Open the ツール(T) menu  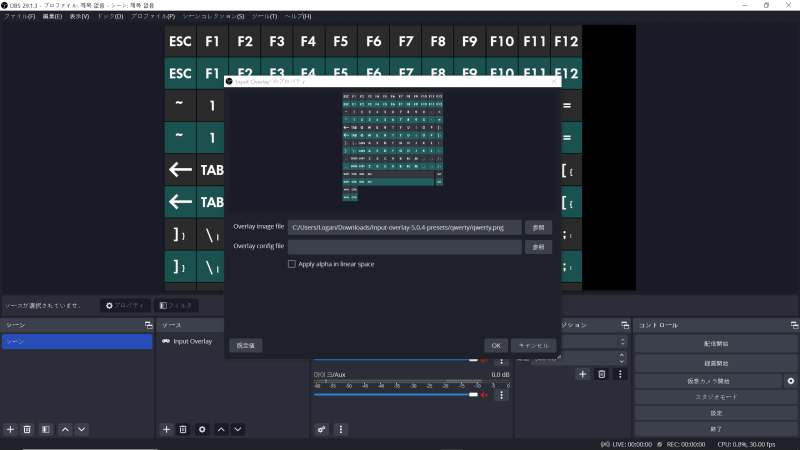[264, 17]
